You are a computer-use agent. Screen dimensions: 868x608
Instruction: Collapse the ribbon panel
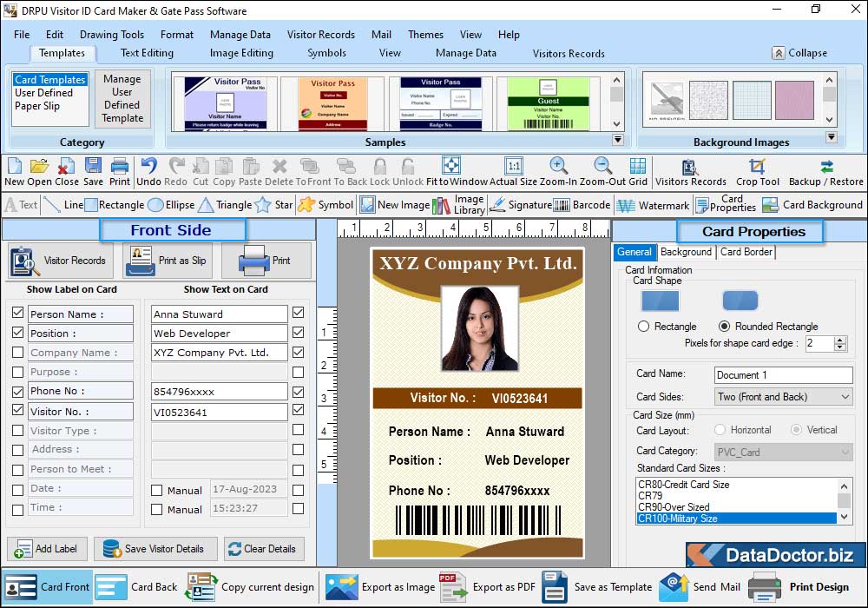pos(800,53)
